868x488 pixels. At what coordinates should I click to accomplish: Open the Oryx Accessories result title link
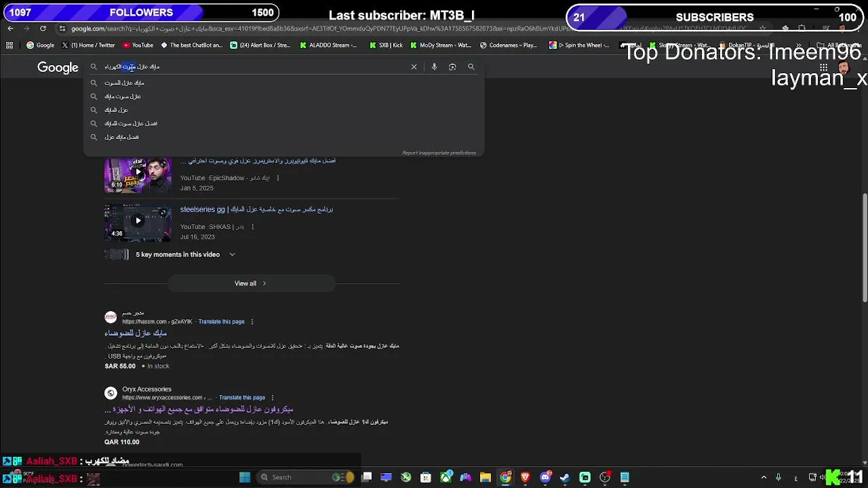[x=199, y=409]
